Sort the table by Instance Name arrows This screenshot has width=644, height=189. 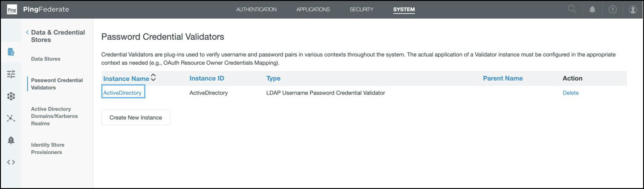pos(153,78)
